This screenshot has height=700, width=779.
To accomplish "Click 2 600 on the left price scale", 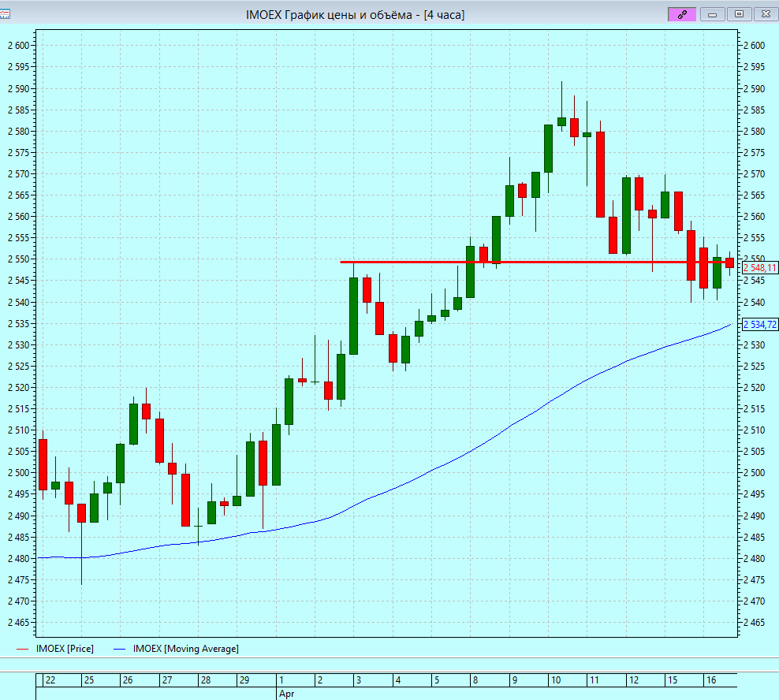I will tap(19, 46).
